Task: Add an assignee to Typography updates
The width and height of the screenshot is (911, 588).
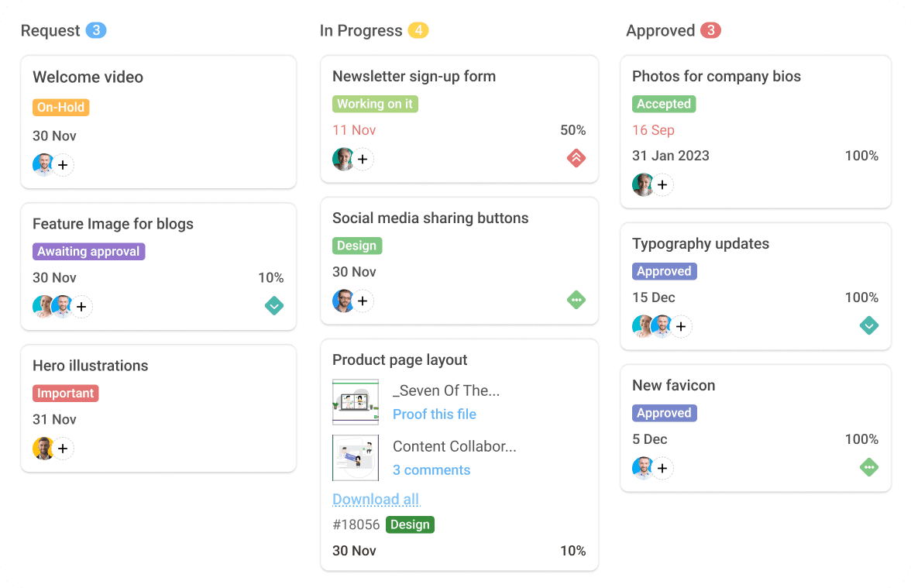Action: pos(680,326)
